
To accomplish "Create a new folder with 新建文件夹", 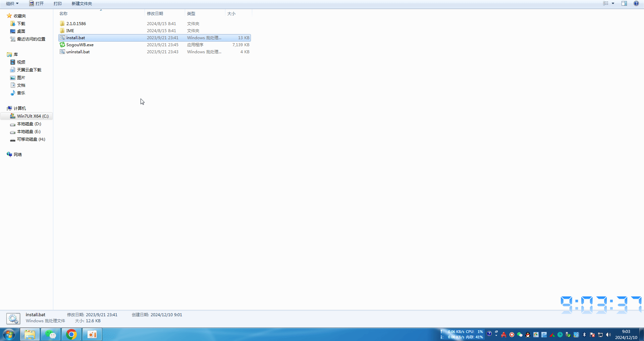I will coord(82,3).
